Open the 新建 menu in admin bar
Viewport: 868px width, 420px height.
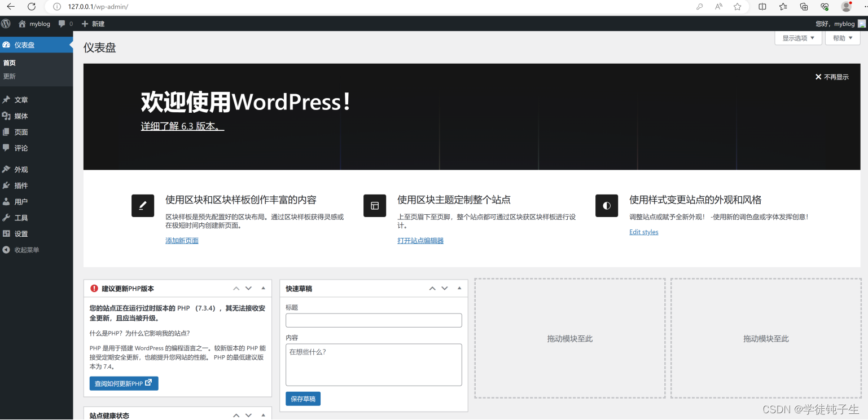coord(93,24)
